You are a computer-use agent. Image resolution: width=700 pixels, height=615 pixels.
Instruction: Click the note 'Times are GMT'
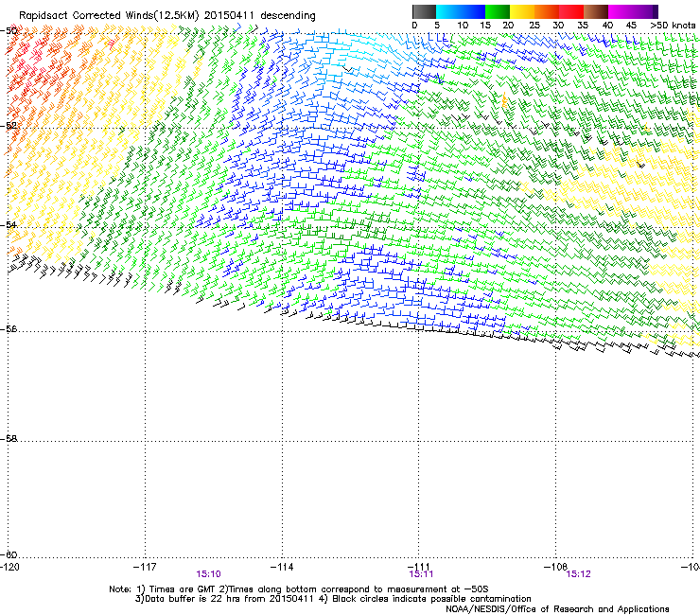pyautogui.click(x=183, y=589)
